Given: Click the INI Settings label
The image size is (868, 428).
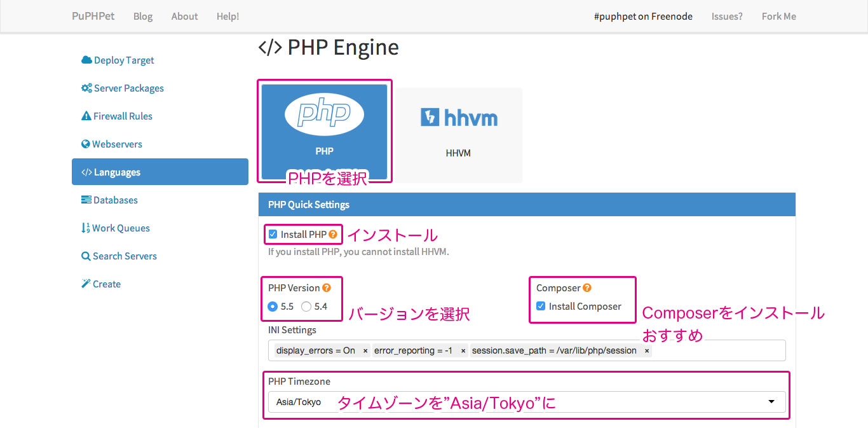Looking at the screenshot, I should coord(292,330).
